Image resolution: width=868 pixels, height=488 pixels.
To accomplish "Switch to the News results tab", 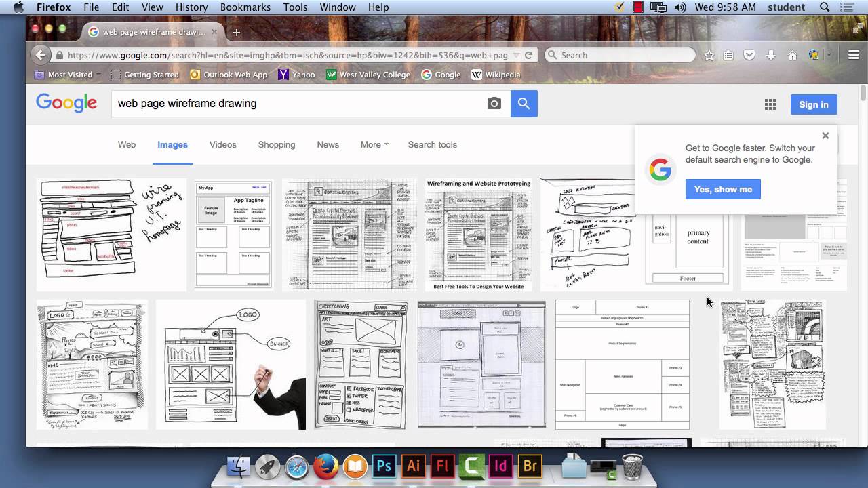I will [x=328, y=144].
